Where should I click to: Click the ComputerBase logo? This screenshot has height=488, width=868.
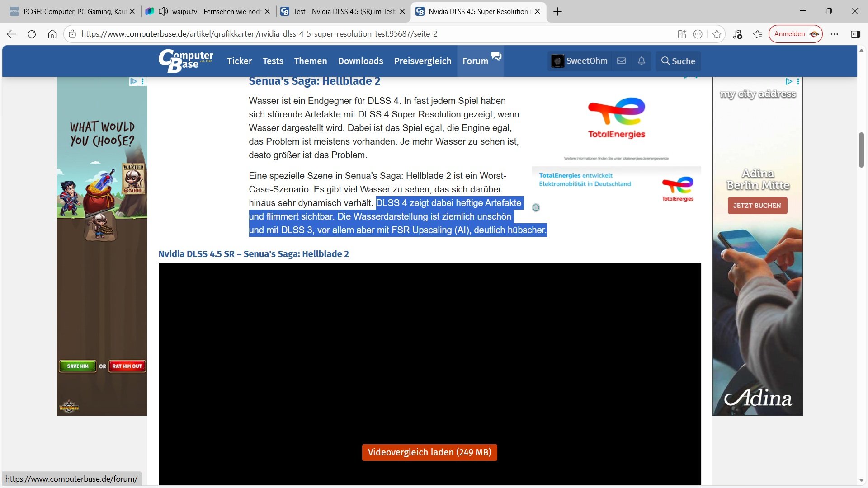(186, 61)
